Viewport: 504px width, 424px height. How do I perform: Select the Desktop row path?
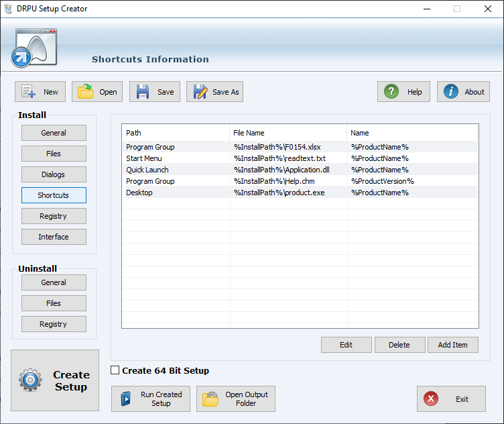pyautogui.click(x=139, y=193)
